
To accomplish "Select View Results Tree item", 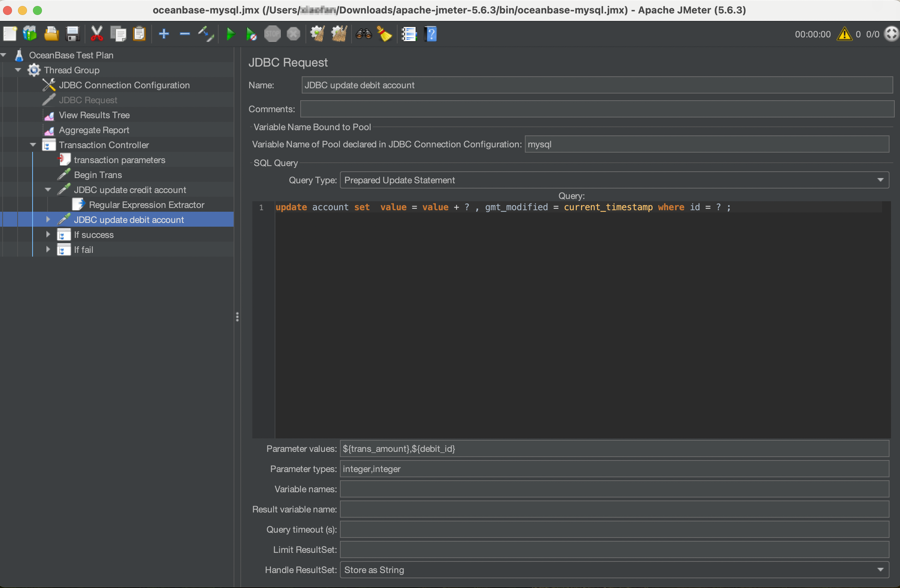I will [94, 115].
